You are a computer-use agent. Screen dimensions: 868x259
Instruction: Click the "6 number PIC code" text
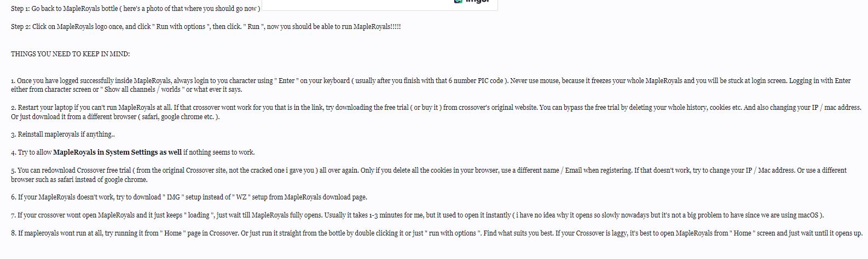coord(469,81)
